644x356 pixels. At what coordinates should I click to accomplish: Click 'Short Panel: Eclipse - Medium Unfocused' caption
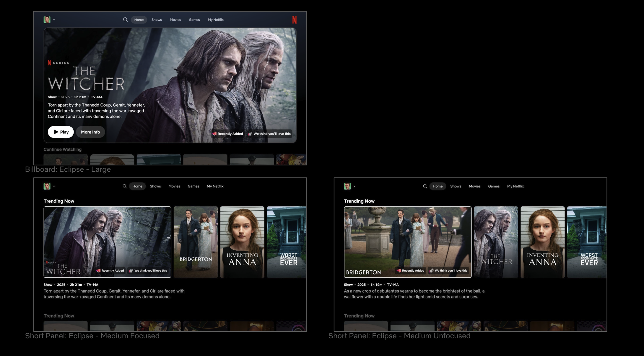pyautogui.click(x=399, y=336)
